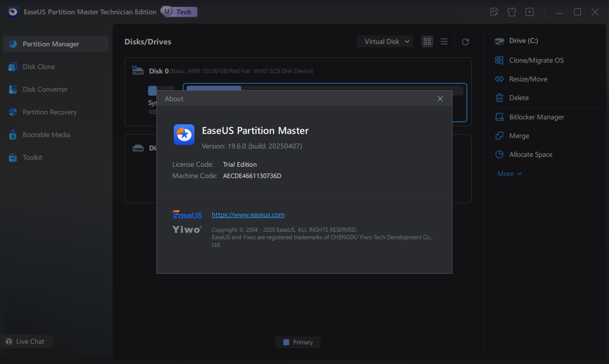The height and width of the screenshot is (364, 609).
Task: Click the Drive (C:) disk icon
Action: pos(499,41)
